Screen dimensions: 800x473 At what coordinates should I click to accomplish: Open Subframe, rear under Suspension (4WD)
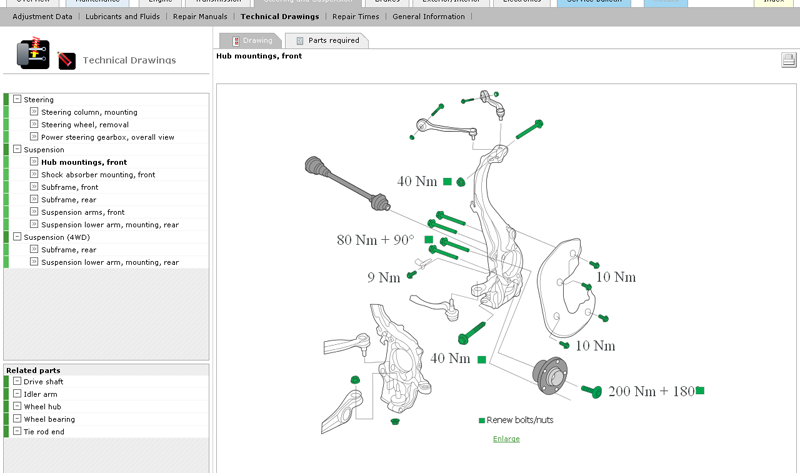[69, 250]
